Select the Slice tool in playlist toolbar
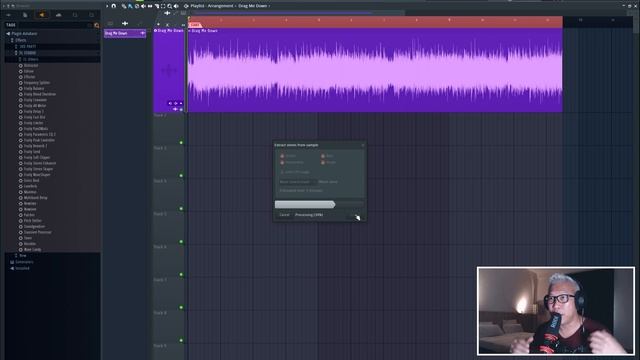 click(157, 6)
